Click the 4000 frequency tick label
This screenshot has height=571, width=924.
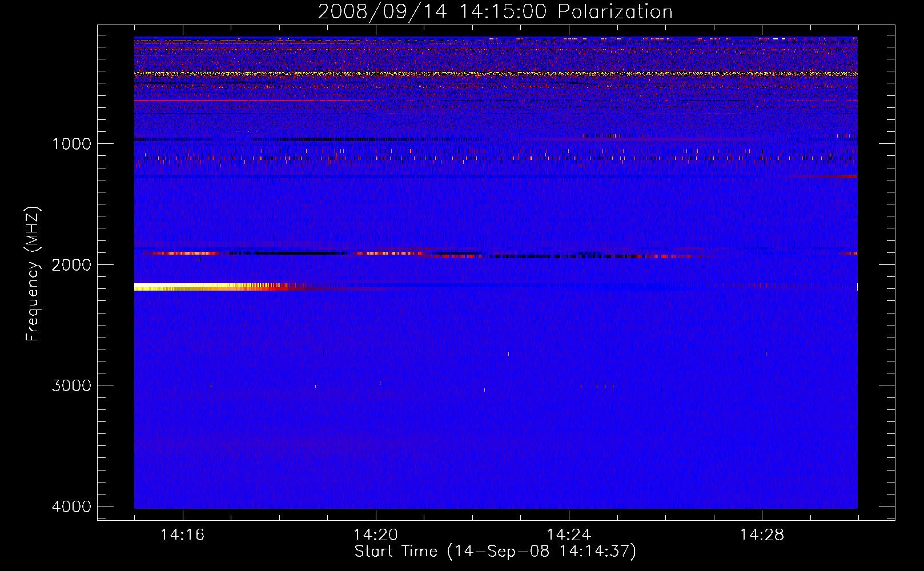(x=71, y=506)
